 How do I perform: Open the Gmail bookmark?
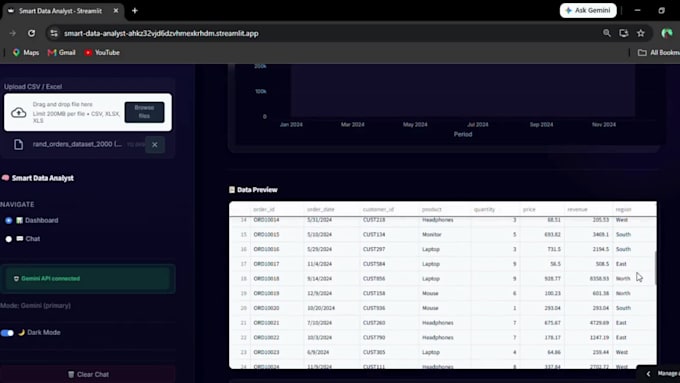[62, 52]
